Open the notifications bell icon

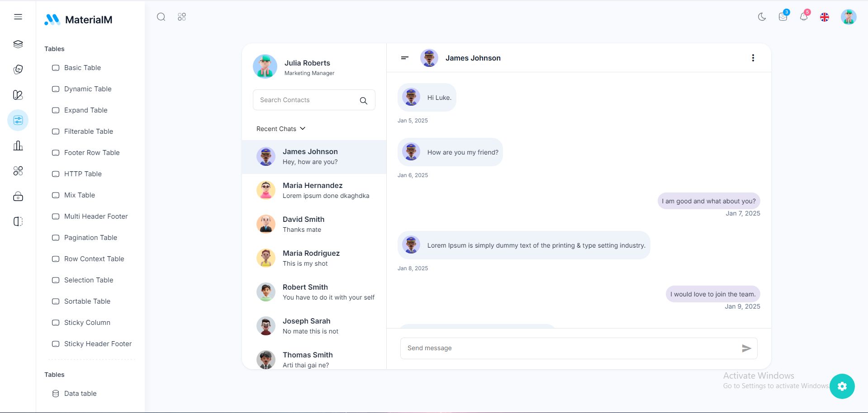tap(804, 17)
